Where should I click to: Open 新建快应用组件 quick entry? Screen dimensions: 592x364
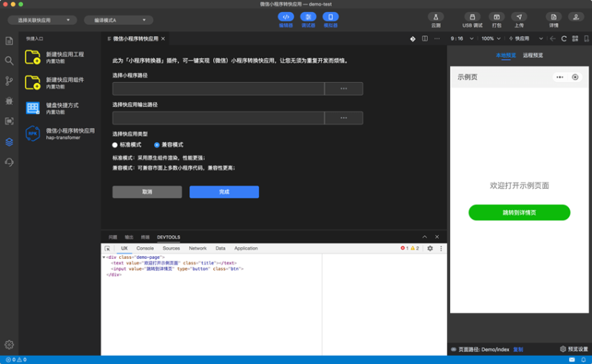coord(61,83)
